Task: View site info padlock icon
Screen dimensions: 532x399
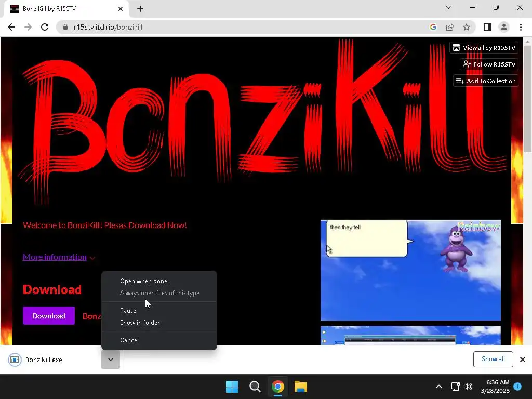Action: coord(65,27)
